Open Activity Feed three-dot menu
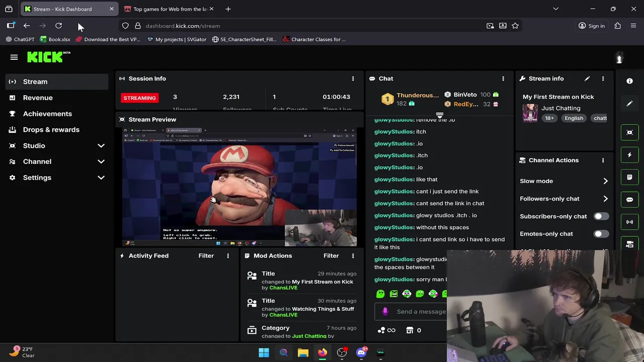The width and height of the screenshot is (644, 362). tap(228, 255)
